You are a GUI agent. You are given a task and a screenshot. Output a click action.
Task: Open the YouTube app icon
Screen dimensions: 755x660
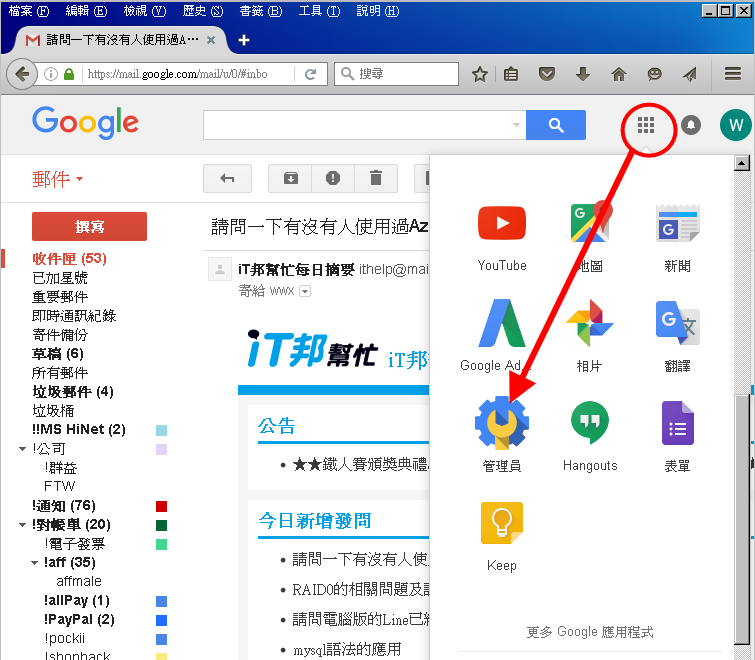[x=502, y=223]
